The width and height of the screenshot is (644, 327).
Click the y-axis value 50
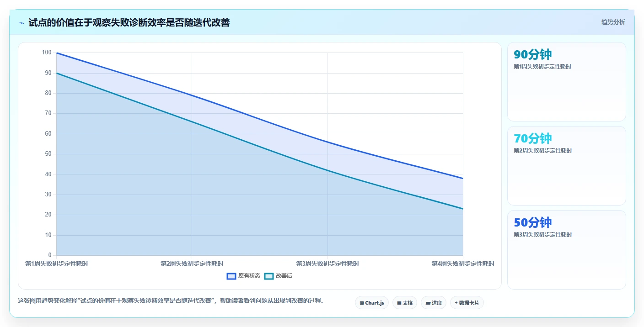48,154
